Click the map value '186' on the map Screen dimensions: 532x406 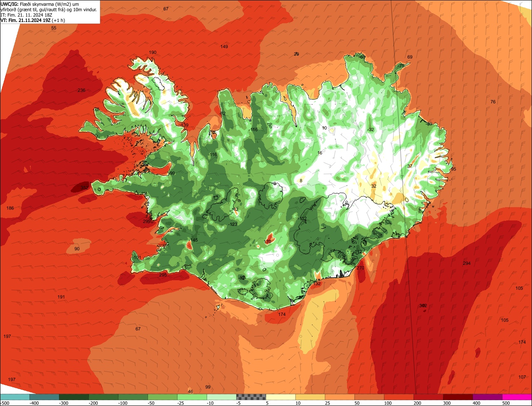[x=10, y=208]
